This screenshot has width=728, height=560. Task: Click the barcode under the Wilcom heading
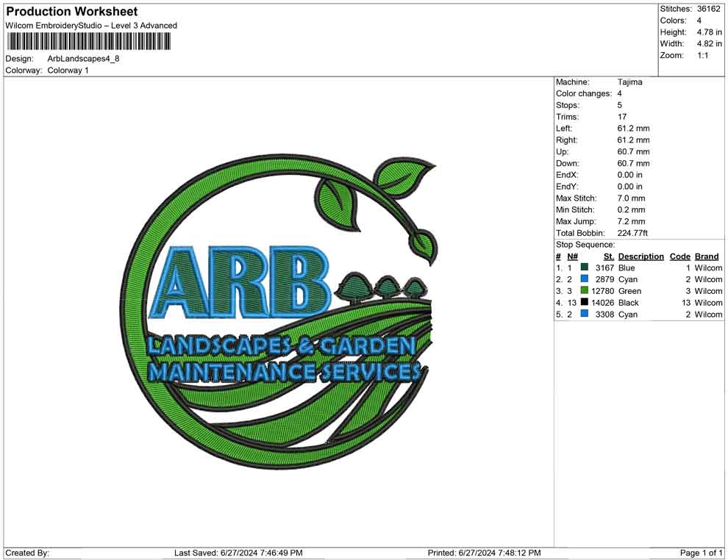coord(88,42)
